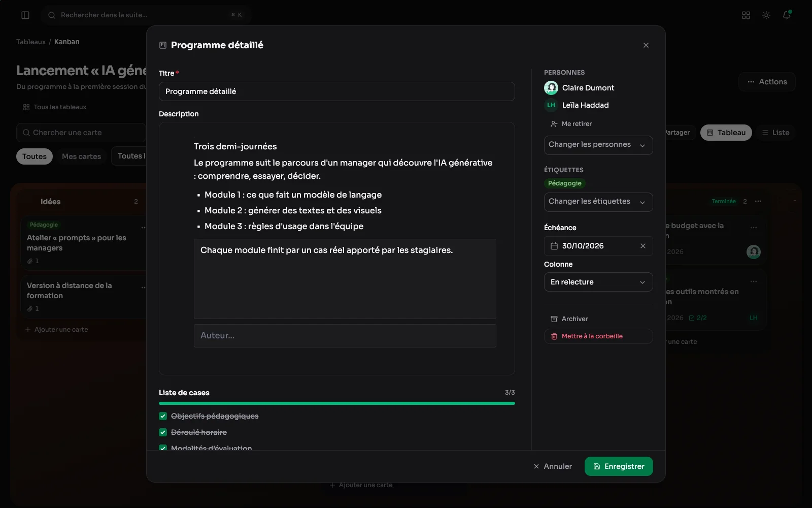The width and height of the screenshot is (812, 508).
Task: Switch to Liste view
Action: coord(775,133)
